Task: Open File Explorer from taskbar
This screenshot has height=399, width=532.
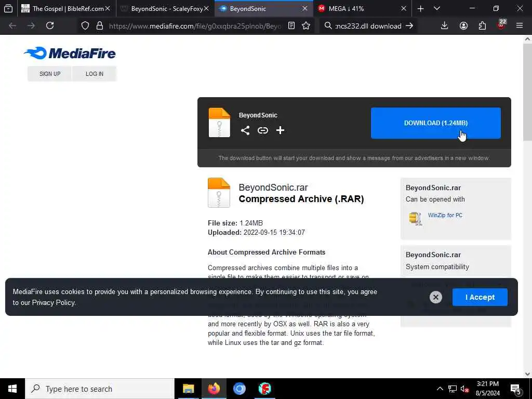Action: 188,389
